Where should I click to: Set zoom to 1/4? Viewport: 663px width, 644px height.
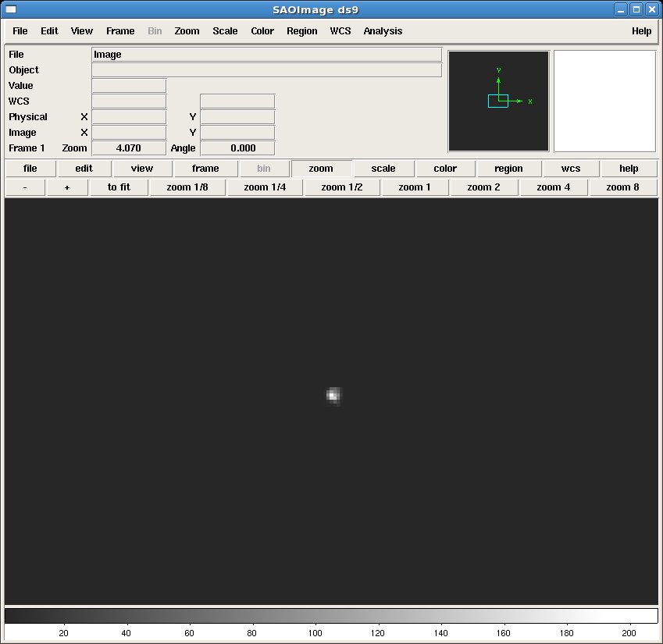tap(265, 187)
